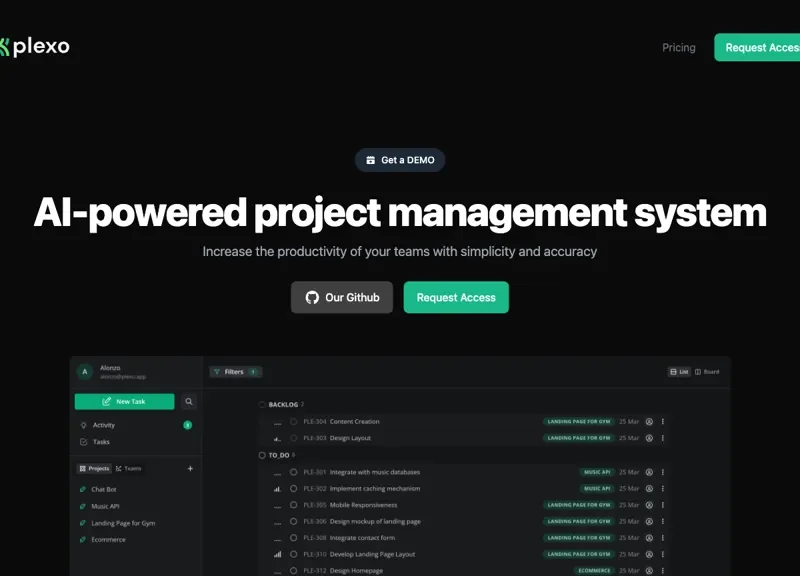Click the leaf icon next to Chat Bot

[x=83, y=490]
